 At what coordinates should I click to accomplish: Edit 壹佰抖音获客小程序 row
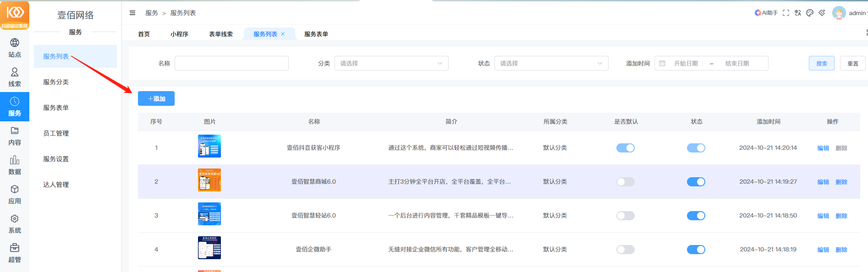(823, 148)
